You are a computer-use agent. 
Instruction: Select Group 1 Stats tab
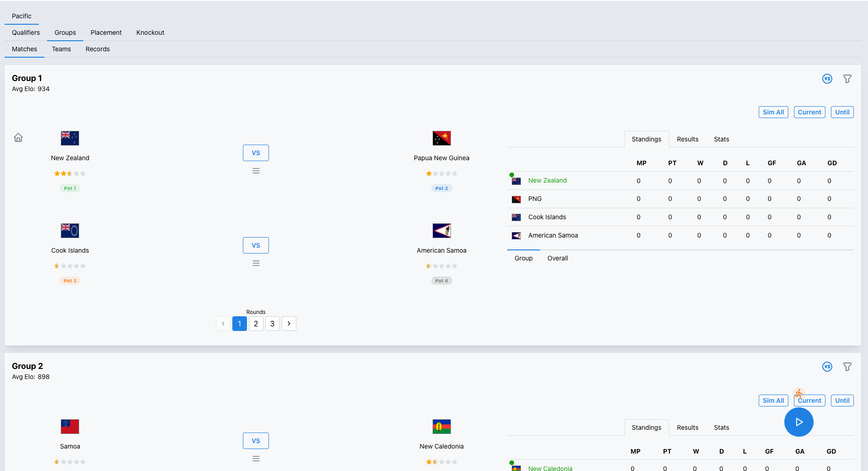pyautogui.click(x=721, y=139)
